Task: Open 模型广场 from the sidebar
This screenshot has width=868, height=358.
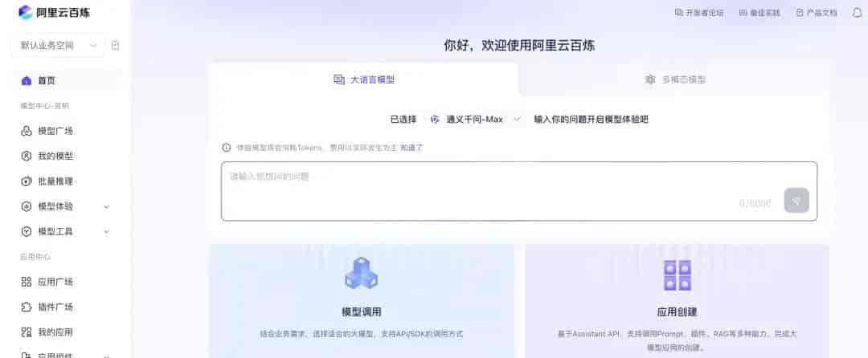Action: 55,131
